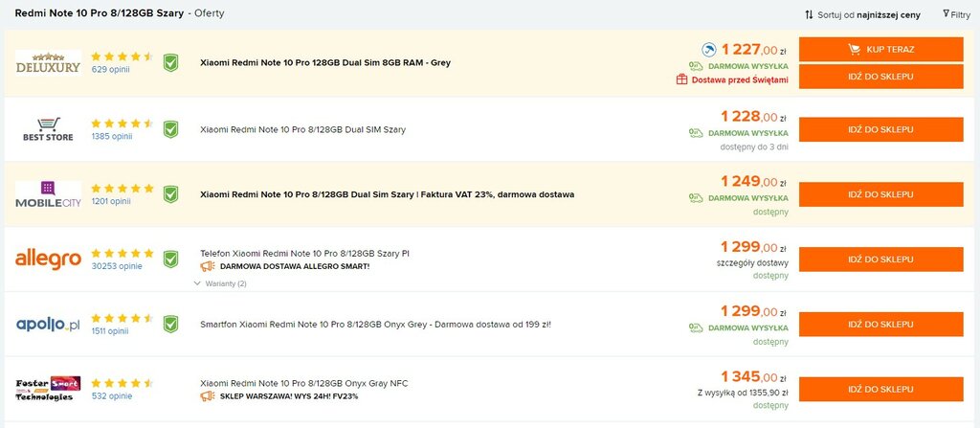Click the Deluxury shop logo
Viewport: 980px width, 428px height.
click(x=48, y=63)
